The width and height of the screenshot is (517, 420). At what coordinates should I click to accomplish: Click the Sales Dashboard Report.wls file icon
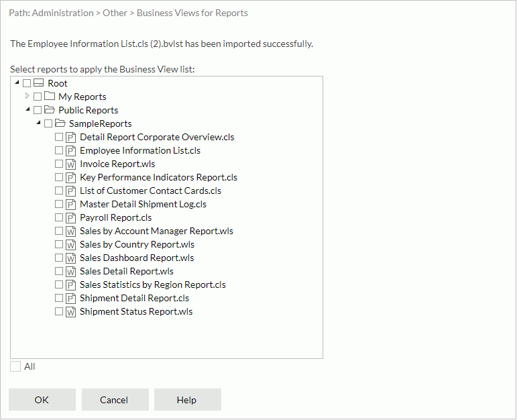tap(70, 258)
